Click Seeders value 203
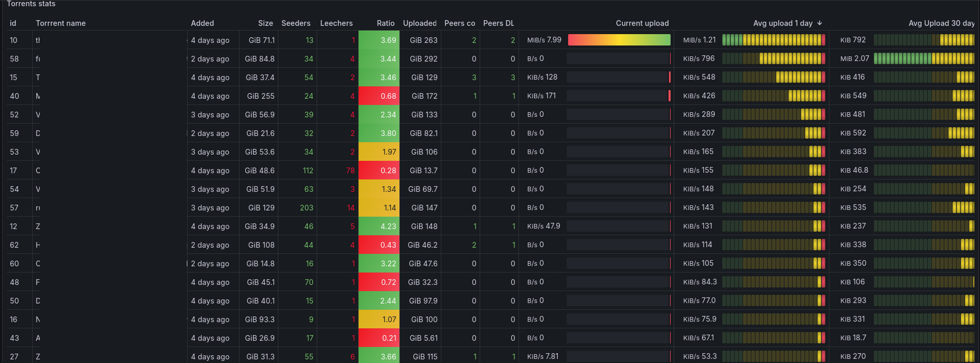This screenshot has width=980, height=363. click(x=306, y=208)
